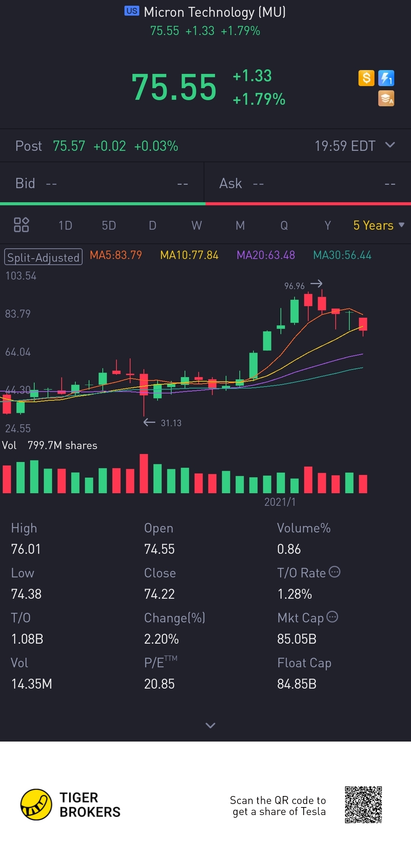Click the Mkt Cap info icon
The height and width of the screenshot is (868, 411).
coord(332,617)
